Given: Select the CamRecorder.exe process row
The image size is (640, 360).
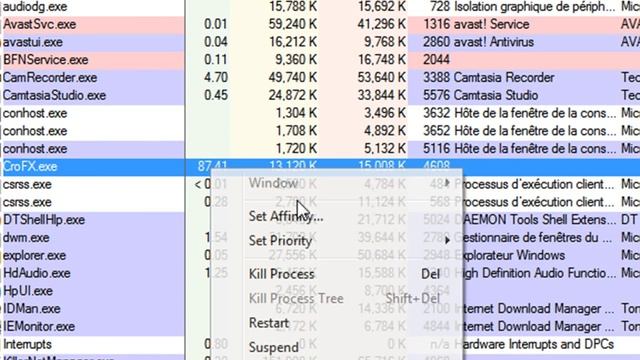Looking at the screenshot, I should (320, 78).
